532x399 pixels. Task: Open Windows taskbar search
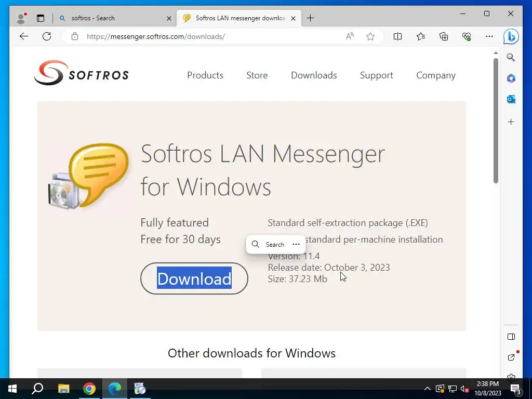click(37, 389)
